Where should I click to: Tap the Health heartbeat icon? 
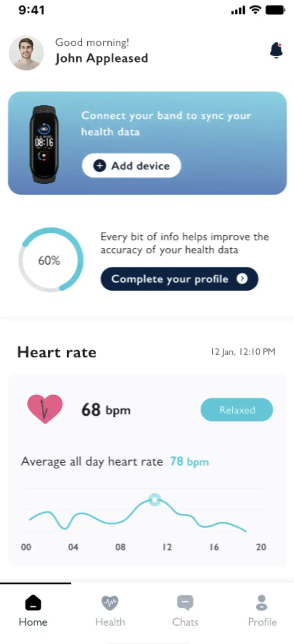[x=110, y=602]
